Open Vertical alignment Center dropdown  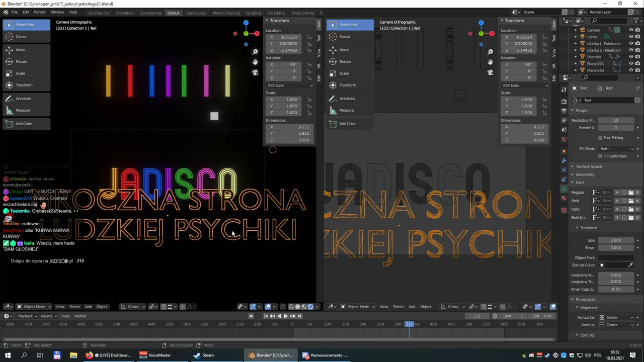click(x=617, y=325)
